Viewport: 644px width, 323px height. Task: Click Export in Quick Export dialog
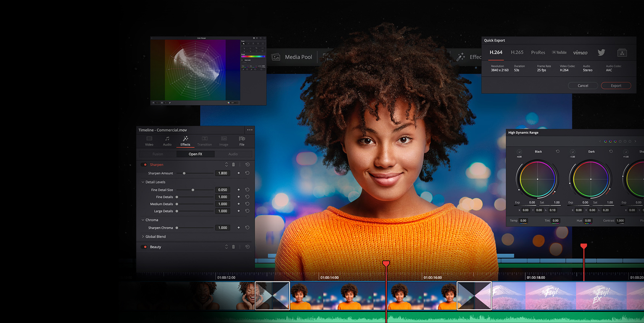tap(616, 86)
